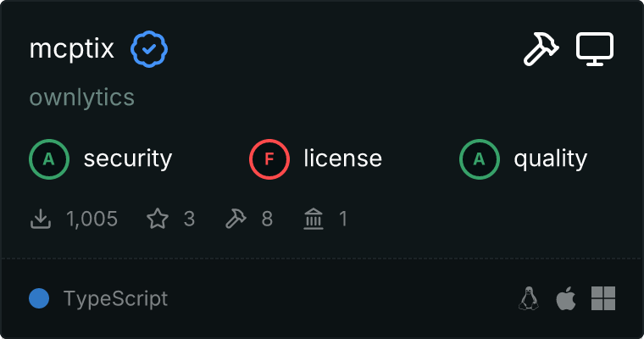The width and height of the screenshot is (644, 339).
Task: Click the quality label text
Action: click(x=550, y=158)
